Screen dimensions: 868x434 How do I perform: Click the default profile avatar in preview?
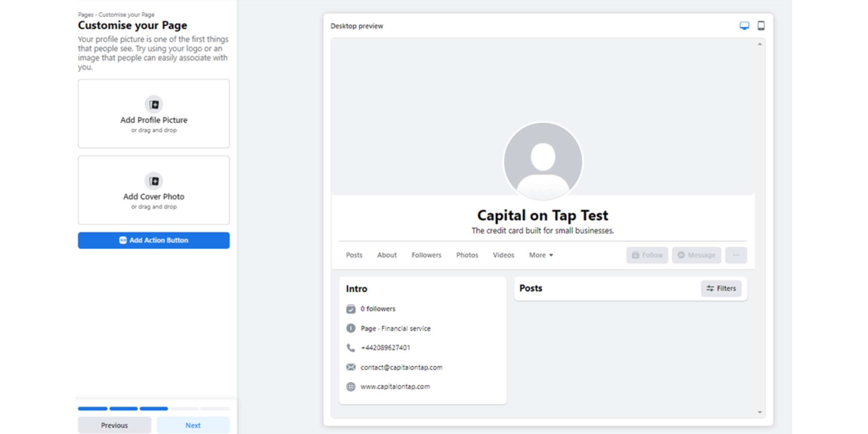click(x=543, y=161)
